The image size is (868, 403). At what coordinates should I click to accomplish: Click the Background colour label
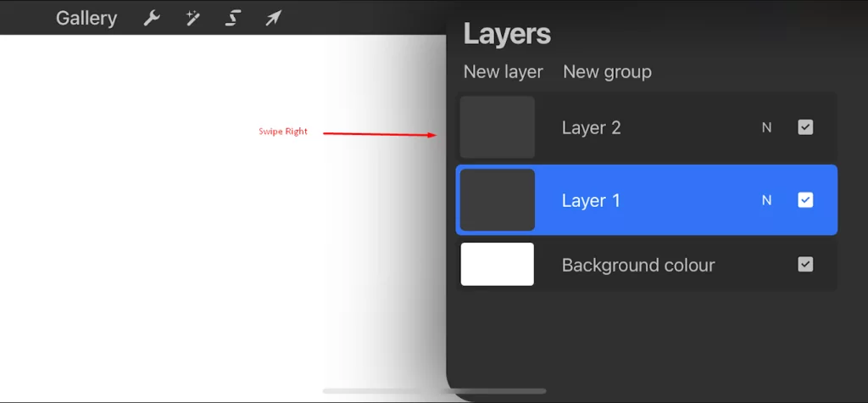[638, 265]
